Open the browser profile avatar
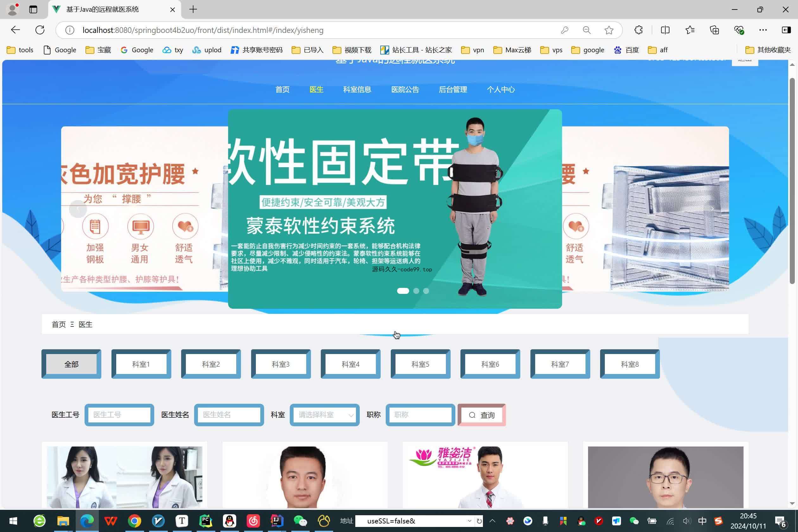798x532 pixels. pyautogui.click(x=13, y=9)
